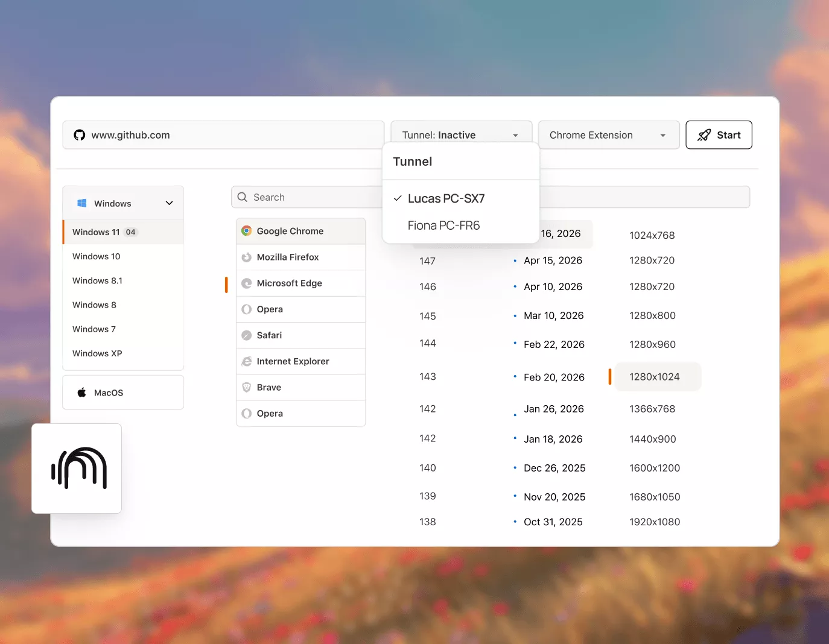Select browser version 139
The image size is (829, 644).
[x=428, y=496]
